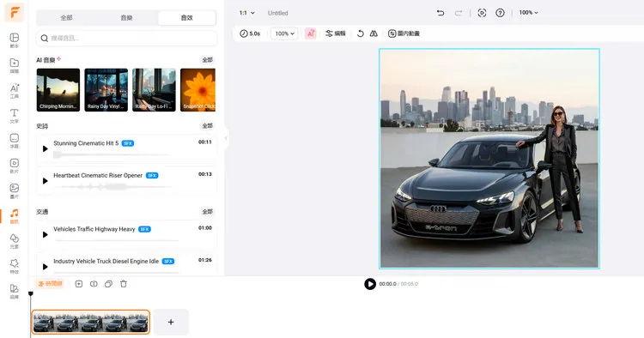Play the video preview at 00:00.0

370,284
